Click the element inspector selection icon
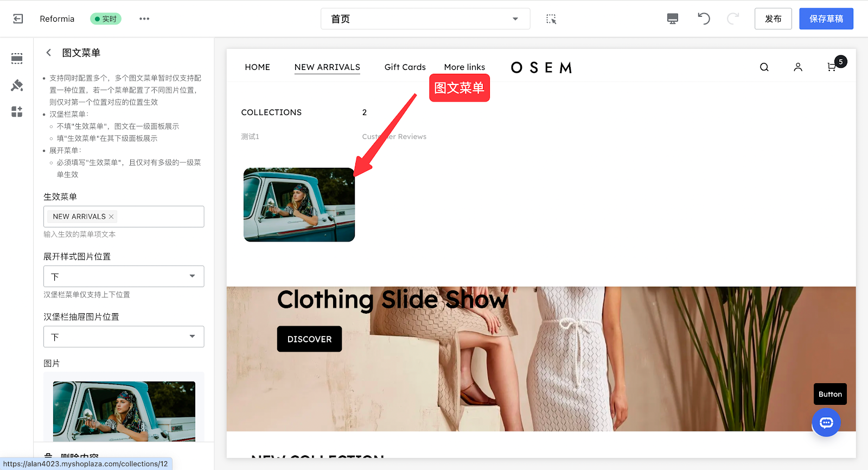The width and height of the screenshot is (868, 470). coord(551,19)
